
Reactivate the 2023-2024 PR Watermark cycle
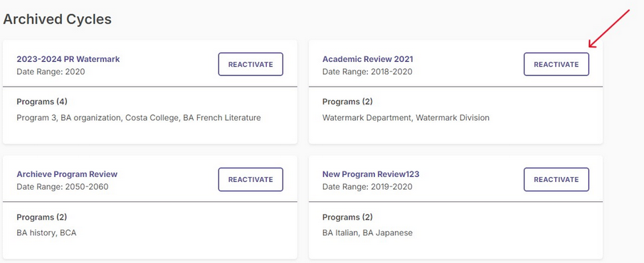[250, 65]
